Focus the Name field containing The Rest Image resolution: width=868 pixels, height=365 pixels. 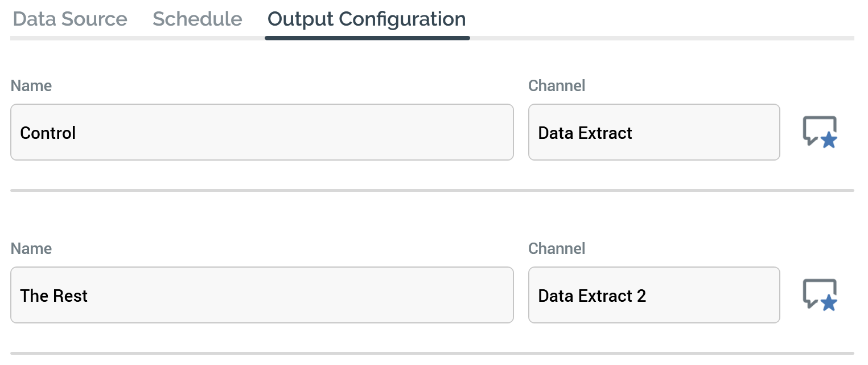(262, 295)
